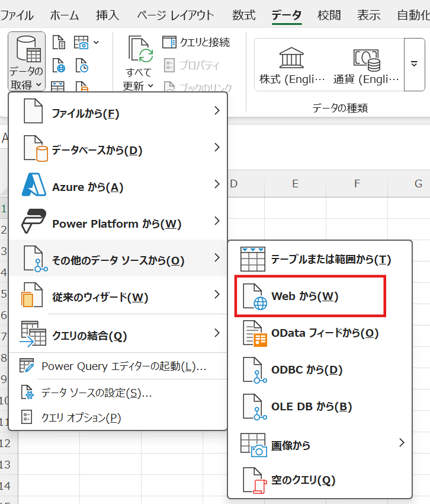Switch to the 校閲 tab
This screenshot has height=504, width=430.
click(329, 15)
